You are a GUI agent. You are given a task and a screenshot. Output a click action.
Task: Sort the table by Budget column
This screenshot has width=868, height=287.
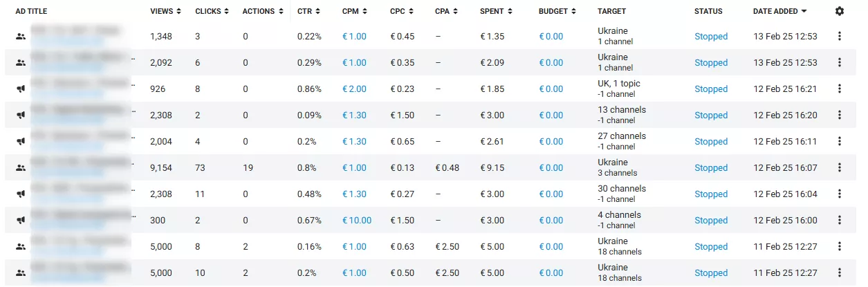557,11
